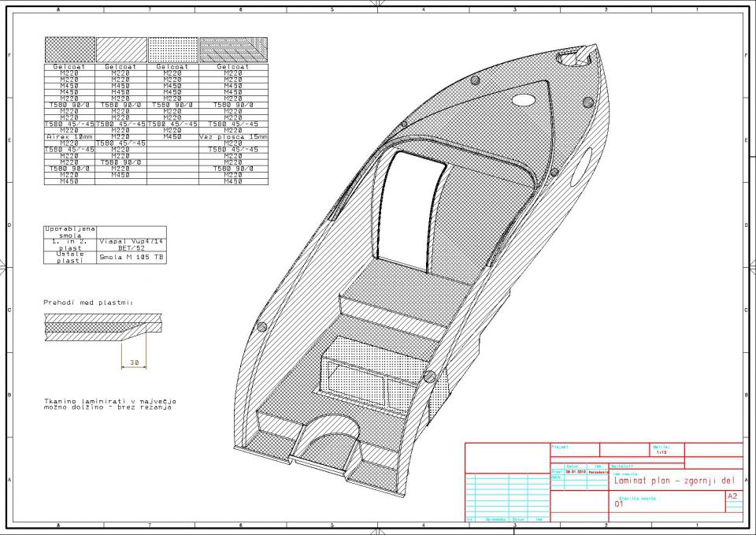This screenshot has width=756, height=535.
Task: Click the 'Prehodi med plastmi:' label
Action: (x=88, y=303)
